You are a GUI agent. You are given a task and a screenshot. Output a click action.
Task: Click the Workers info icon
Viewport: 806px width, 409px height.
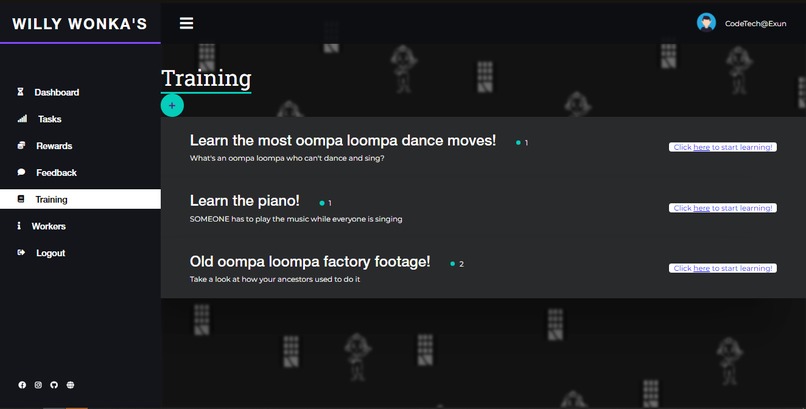tap(19, 226)
